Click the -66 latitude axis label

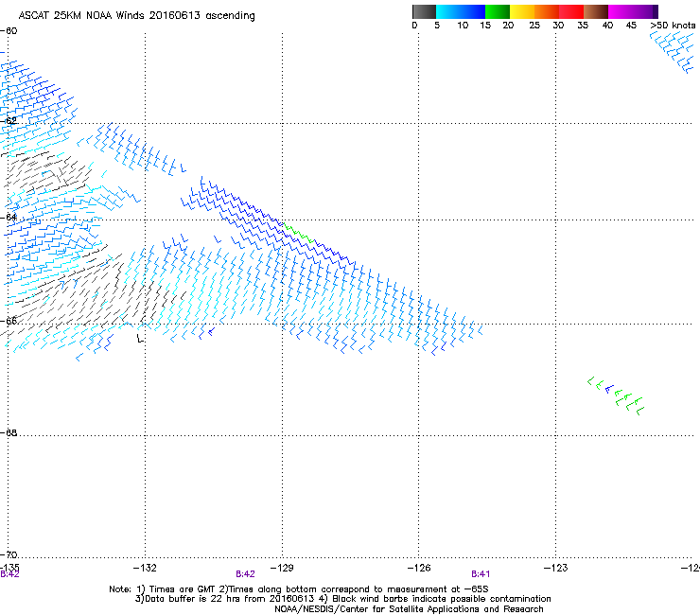pos(9,321)
